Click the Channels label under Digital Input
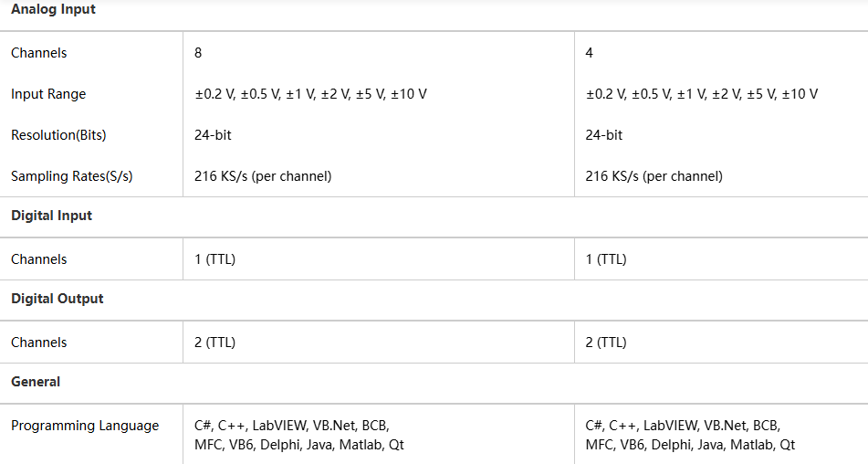This screenshot has width=868, height=464. [x=39, y=259]
